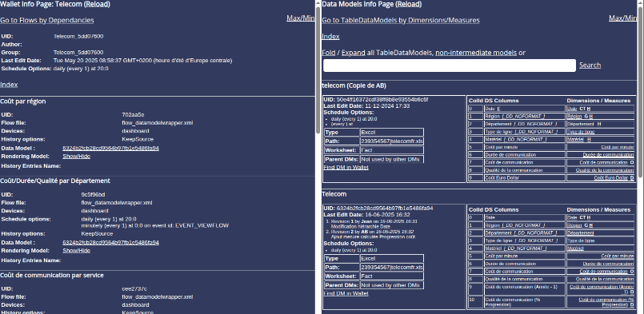
Task: Click the Search link beside the field
Action: tap(590, 65)
